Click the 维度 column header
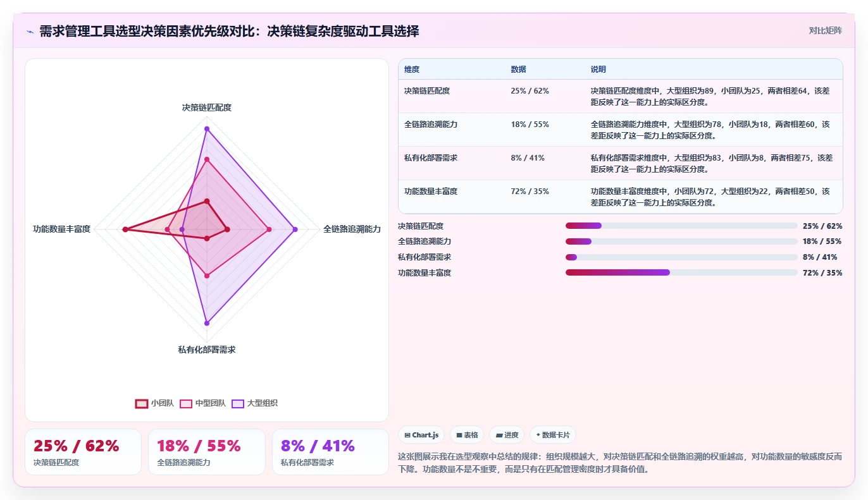This screenshot has width=868, height=500. point(412,70)
